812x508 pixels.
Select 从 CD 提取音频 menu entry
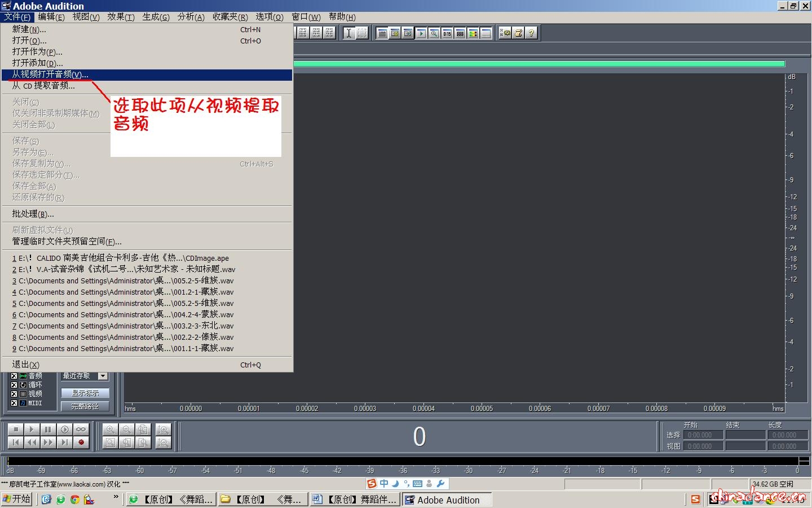(43, 86)
